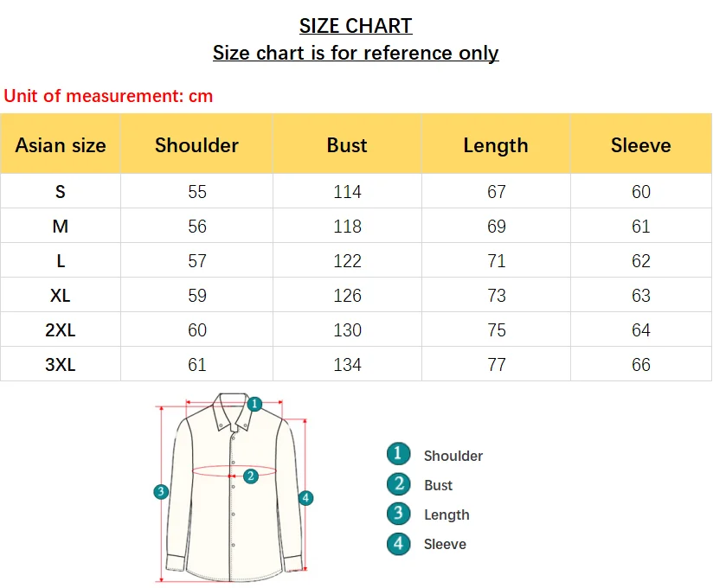Click the Length column header
The width and height of the screenshot is (713, 588).
496,145
